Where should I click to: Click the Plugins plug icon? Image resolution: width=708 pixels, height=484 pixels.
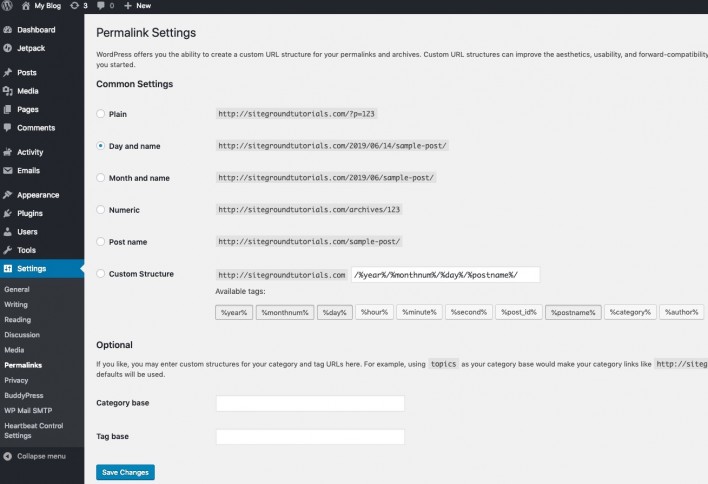[7, 213]
